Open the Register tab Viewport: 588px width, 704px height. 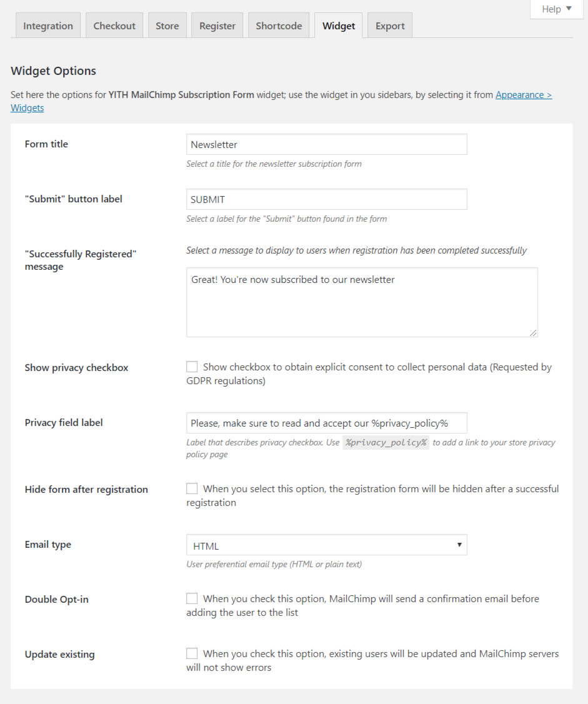tap(217, 26)
